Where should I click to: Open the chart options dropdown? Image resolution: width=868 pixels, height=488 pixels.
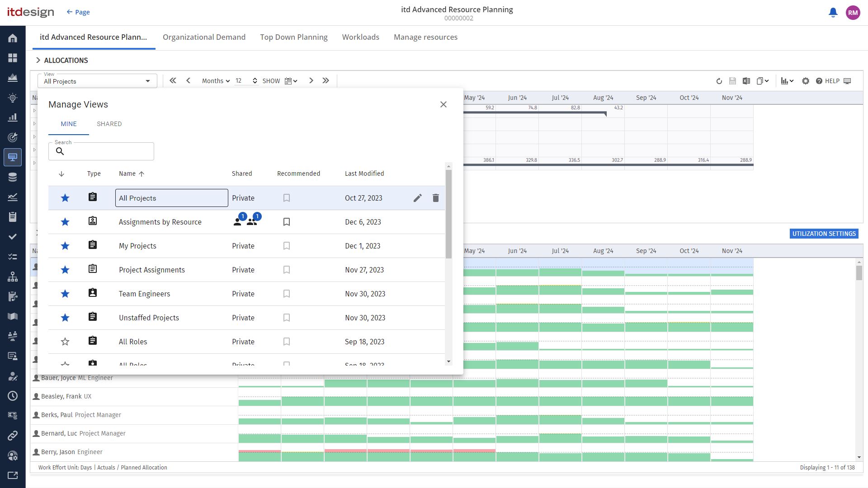[787, 81]
